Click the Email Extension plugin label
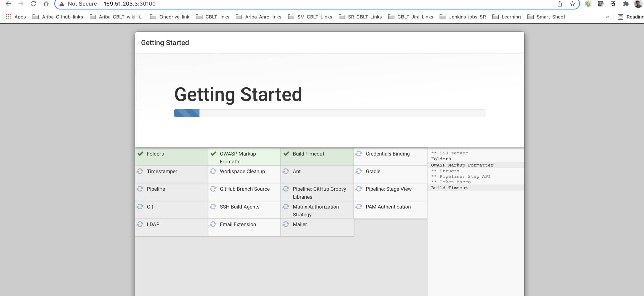The image size is (644, 296). 238,224
